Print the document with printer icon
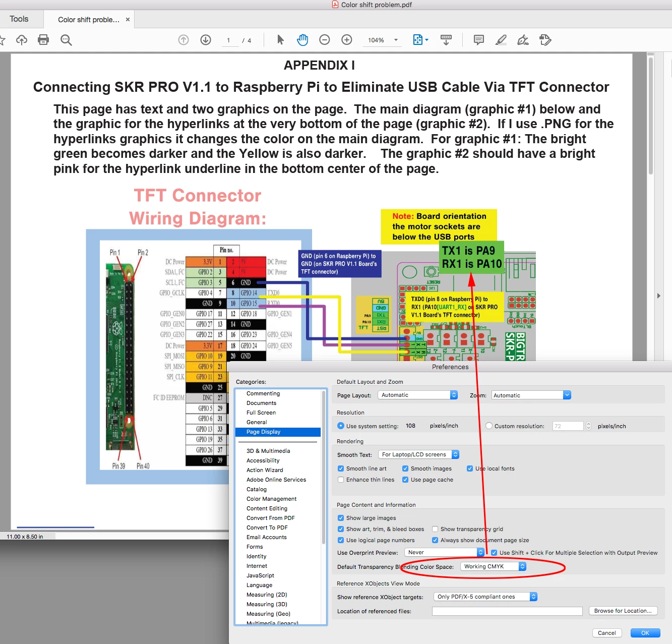This screenshot has width=672, height=644. 43,40
